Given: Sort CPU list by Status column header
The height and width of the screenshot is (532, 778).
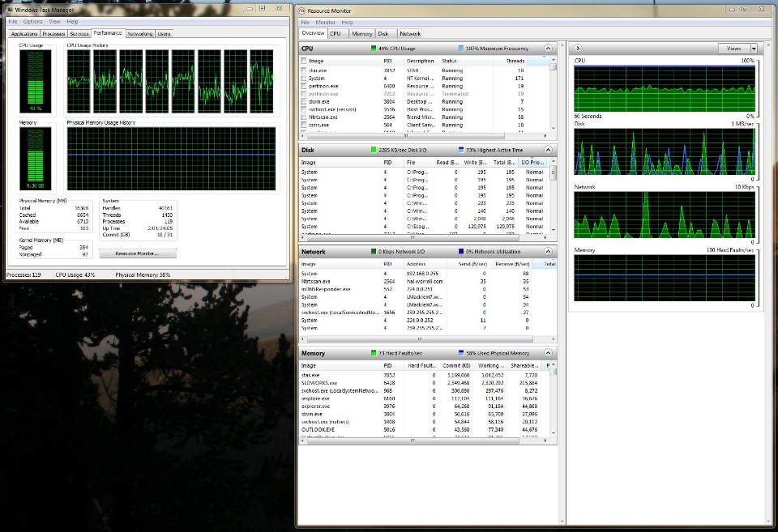Looking at the screenshot, I should coord(466,61).
